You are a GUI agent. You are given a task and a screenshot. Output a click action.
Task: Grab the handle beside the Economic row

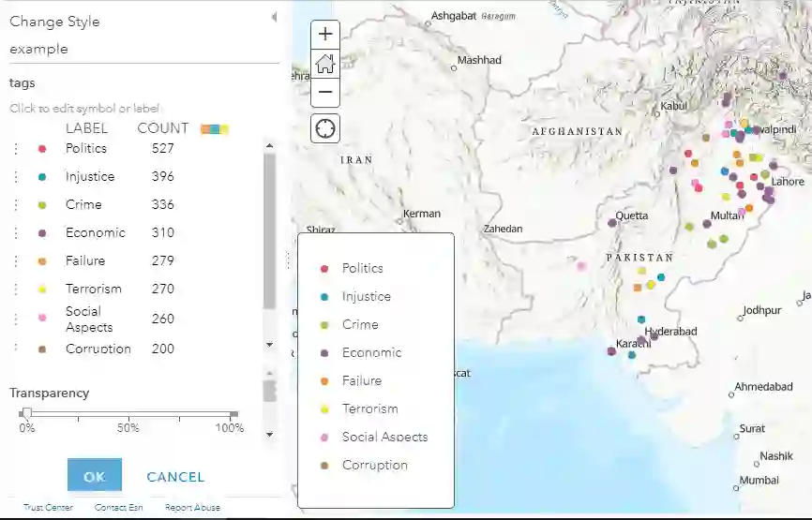[16, 233]
